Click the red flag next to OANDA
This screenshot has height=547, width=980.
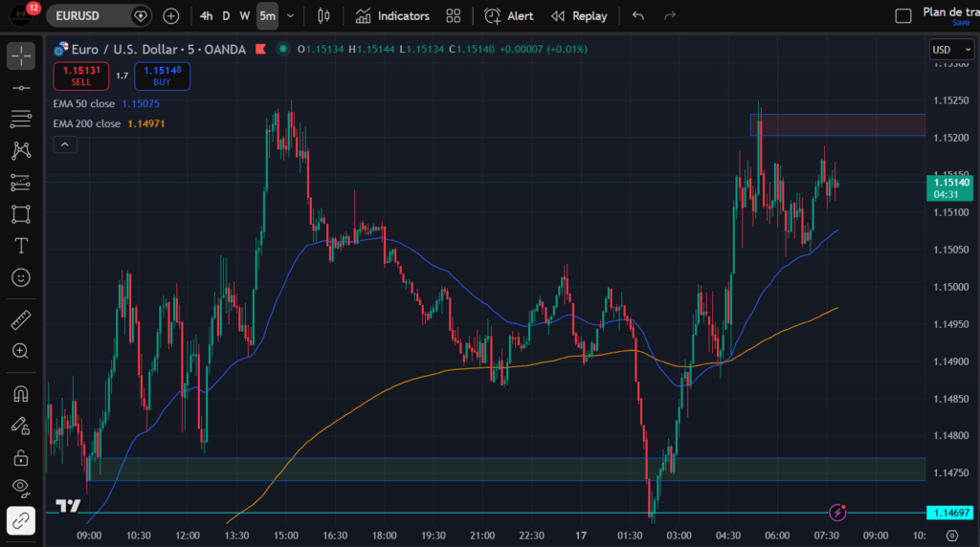point(261,50)
